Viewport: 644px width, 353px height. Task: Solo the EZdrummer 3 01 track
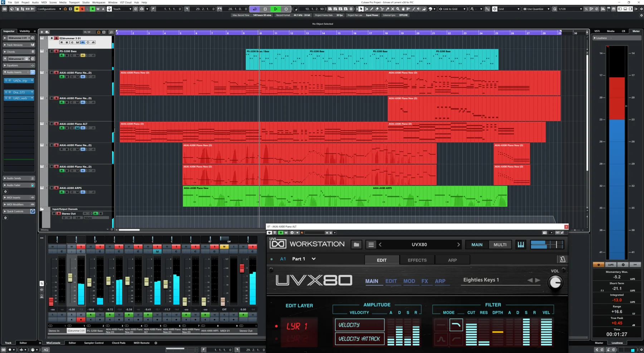56,38
